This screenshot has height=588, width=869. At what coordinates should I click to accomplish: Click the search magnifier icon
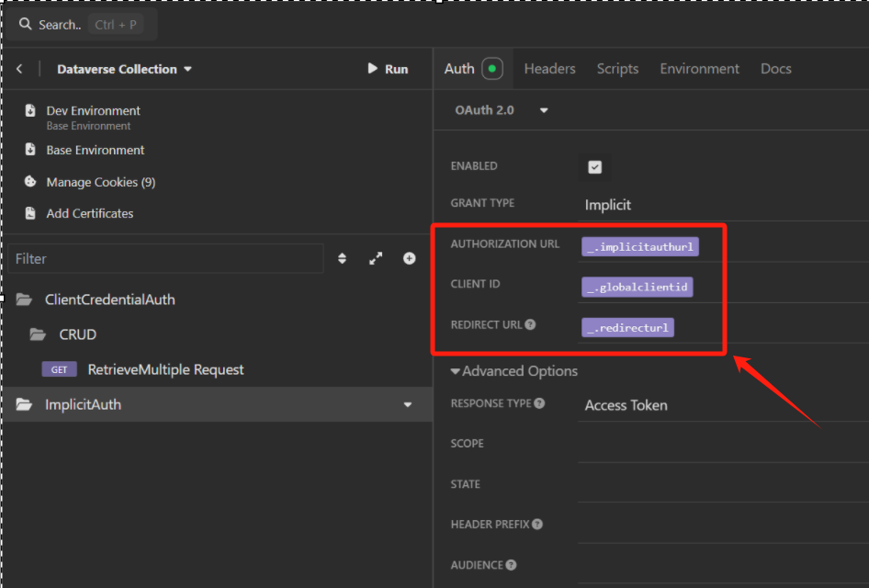25,24
